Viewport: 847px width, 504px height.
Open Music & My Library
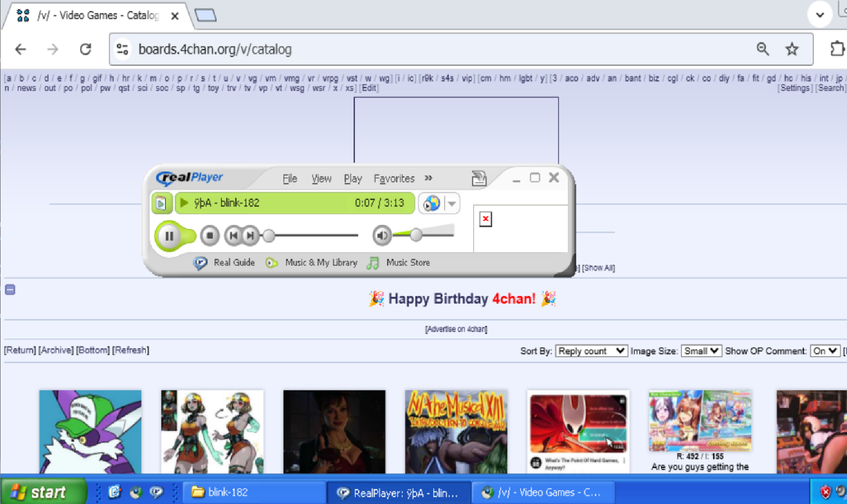[312, 263]
